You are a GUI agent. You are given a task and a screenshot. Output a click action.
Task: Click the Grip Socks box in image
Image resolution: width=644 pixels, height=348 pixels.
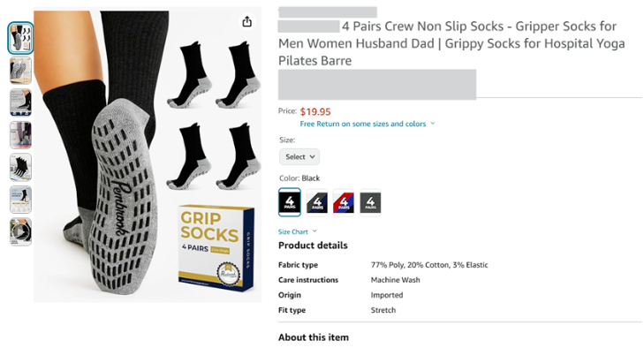pos(216,247)
